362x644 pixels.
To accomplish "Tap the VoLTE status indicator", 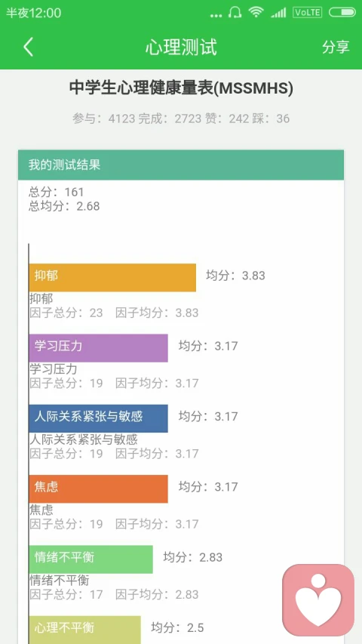I will click(308, 12).
